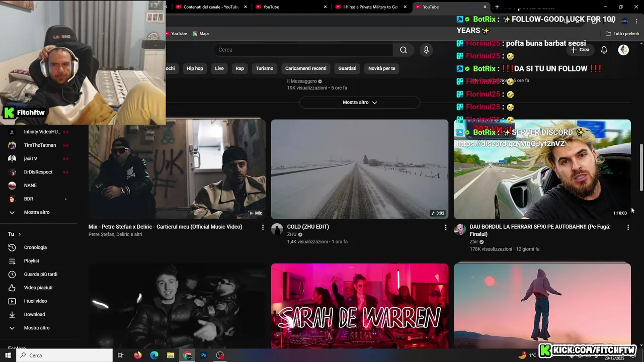This screenshot has height=362, width=644.
Task: Select the Turismo filter chip
Action: [x=264, y=68]
